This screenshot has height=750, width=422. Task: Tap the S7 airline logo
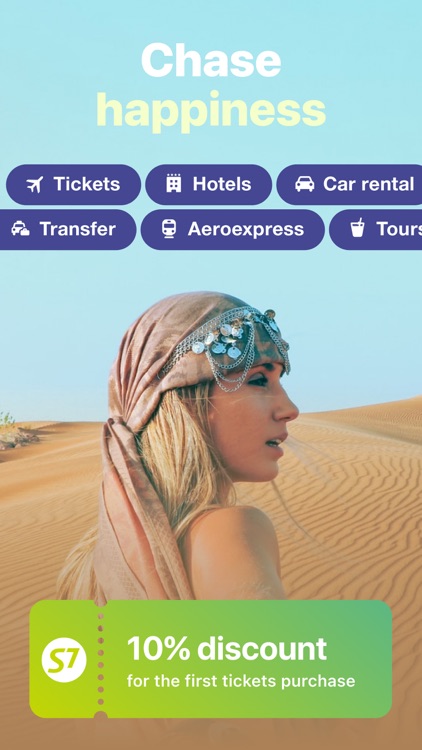[x=64, y=660]
